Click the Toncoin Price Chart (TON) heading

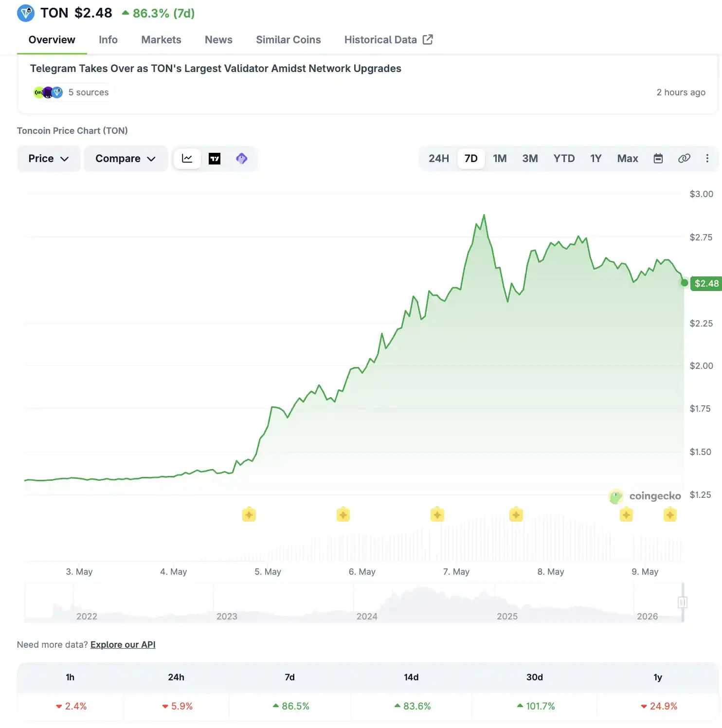click(72, 130)
